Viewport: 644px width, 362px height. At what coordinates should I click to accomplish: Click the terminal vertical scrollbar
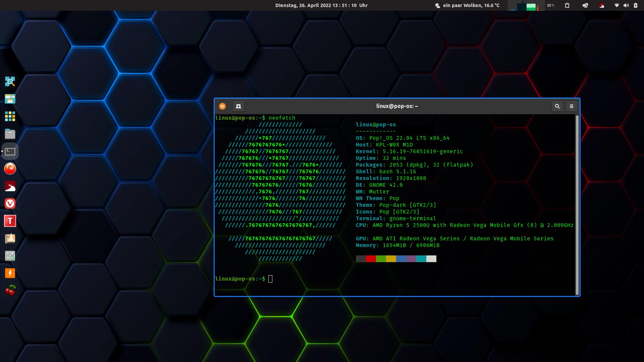577,204
